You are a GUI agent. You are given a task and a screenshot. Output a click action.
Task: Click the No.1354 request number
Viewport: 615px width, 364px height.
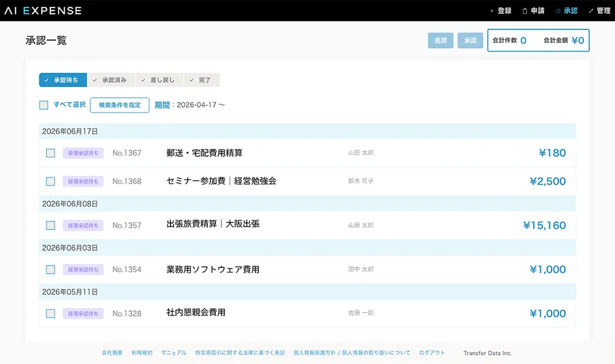(x=127, y=269)
